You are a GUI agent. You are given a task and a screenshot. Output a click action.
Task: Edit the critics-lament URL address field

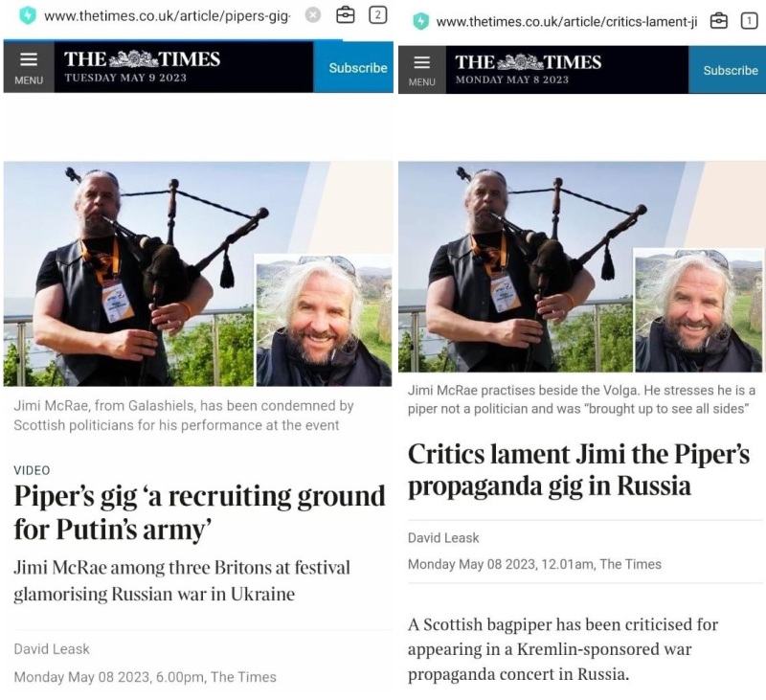567,21
